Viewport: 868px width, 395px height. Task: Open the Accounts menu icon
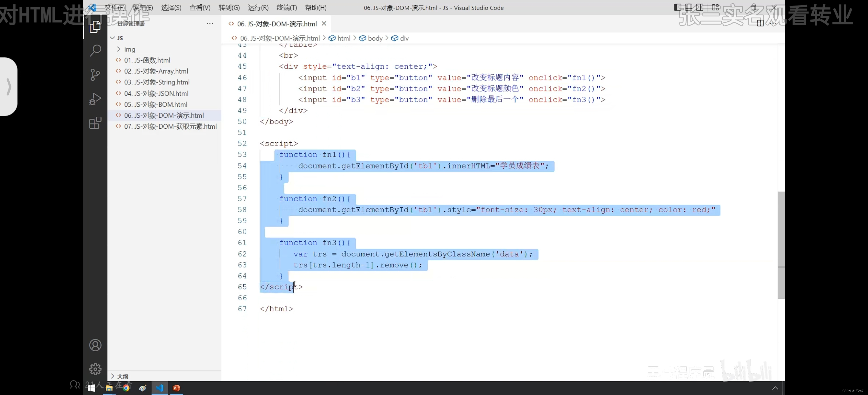(95, 345)
